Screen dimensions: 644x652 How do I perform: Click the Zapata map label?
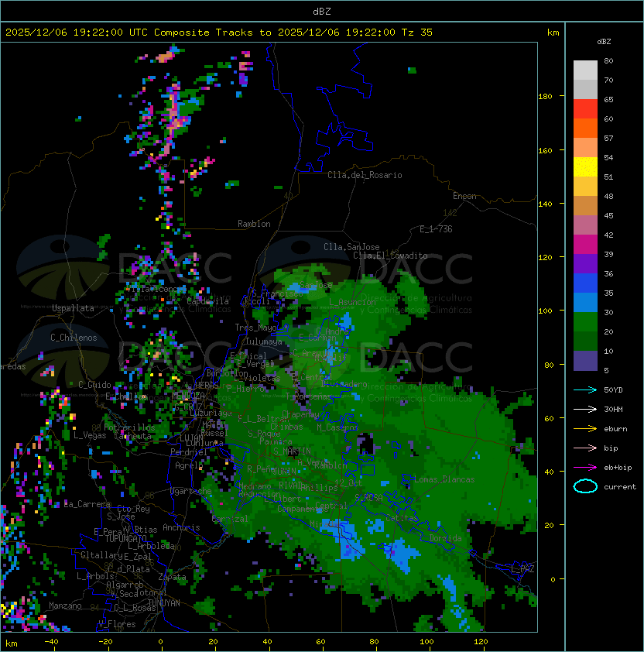[172, 577]
